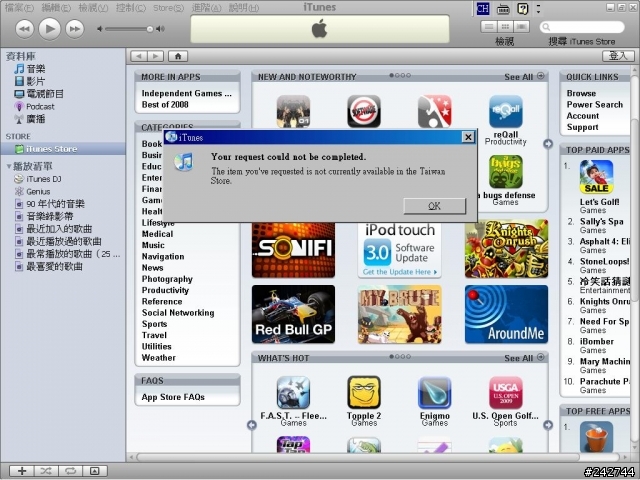Play the current track

pyautogui.click(x=49, y=29)
